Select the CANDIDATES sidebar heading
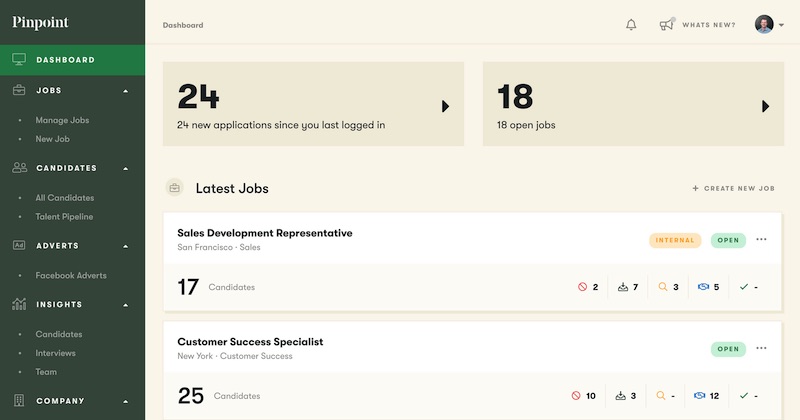The image size is (800, 420). (66, 168)
